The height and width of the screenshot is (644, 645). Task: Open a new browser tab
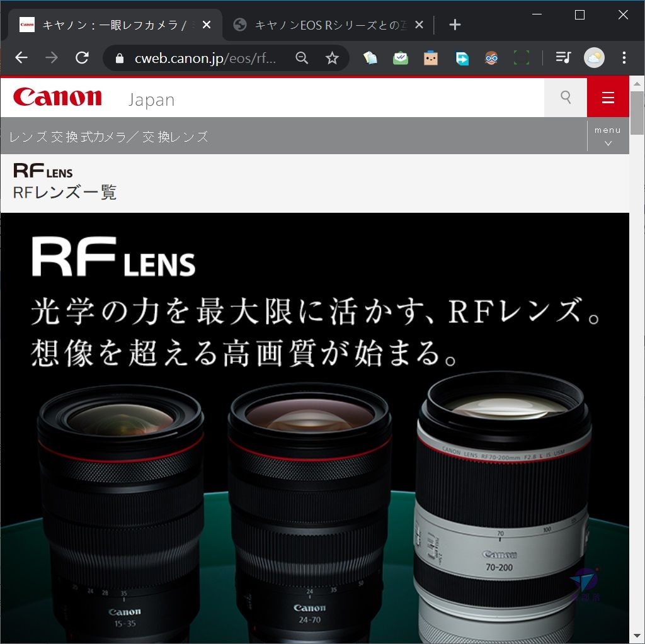click(x=455, y=25)
